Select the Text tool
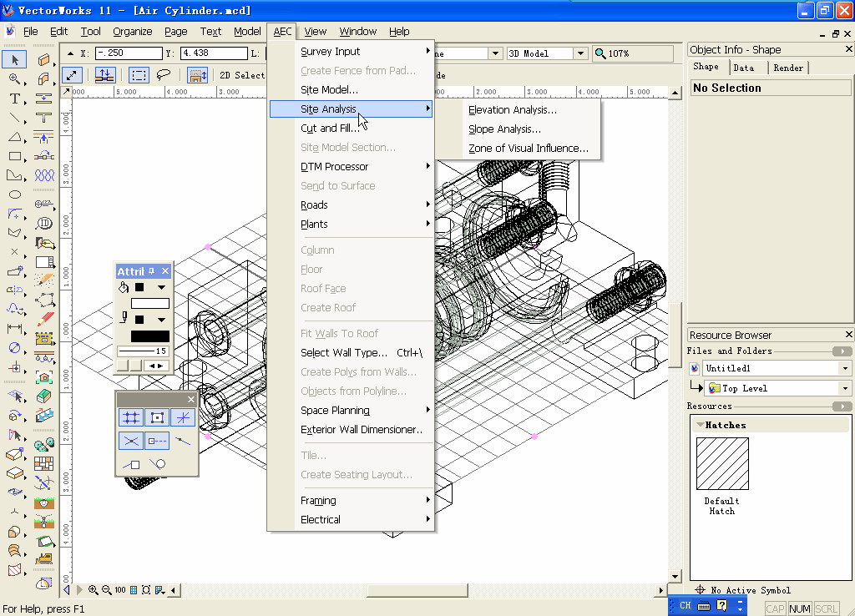 pos(15,98)
